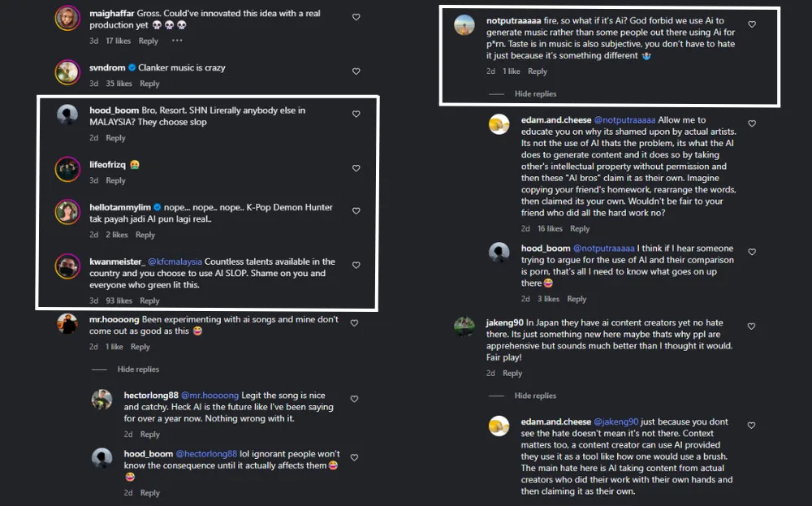The height and width of the screenshot is (506, 812).
Task: Like maighaffar's comment with the heart
Action: point(356,17)
